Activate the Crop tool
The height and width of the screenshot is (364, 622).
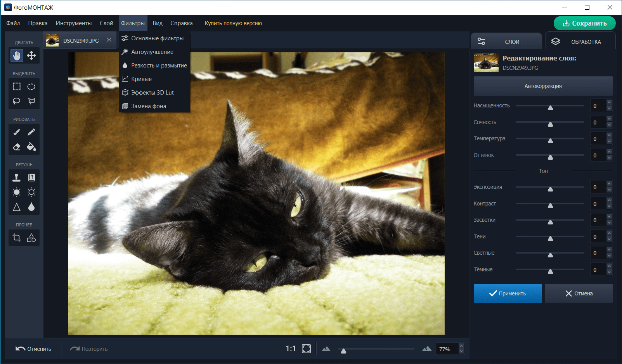click(x=17, y=238)
